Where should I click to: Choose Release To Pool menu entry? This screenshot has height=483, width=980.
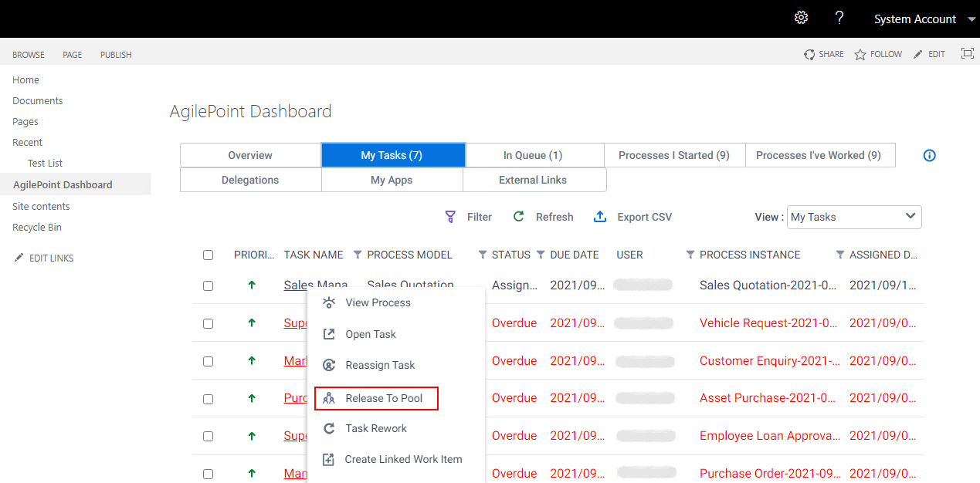376,398
